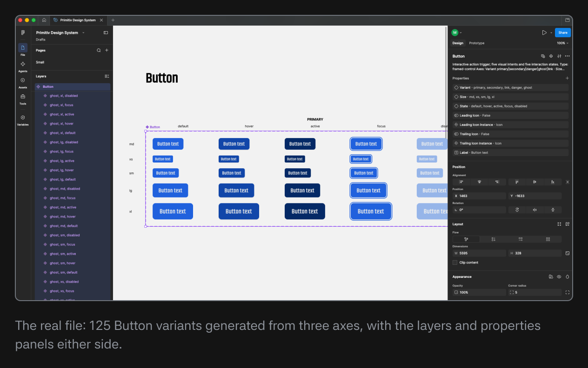
Task: Click the component target icon beside Button title
Action: click(551, 56)
